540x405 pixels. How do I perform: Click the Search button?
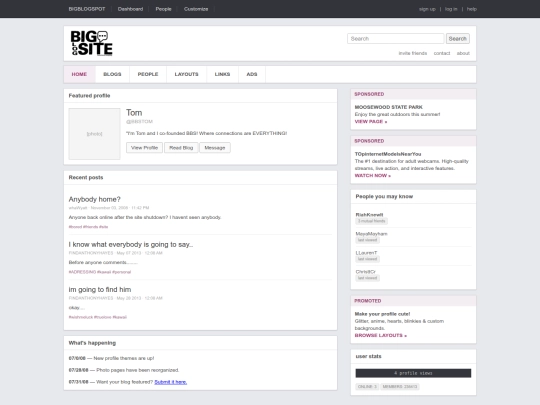(x=458, y=39)
